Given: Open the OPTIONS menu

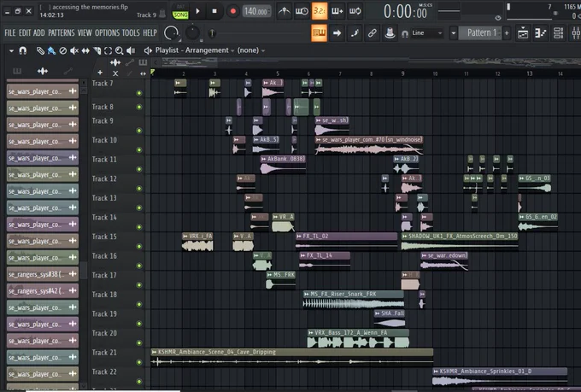Looking at the screenshot, I should 107,32.
